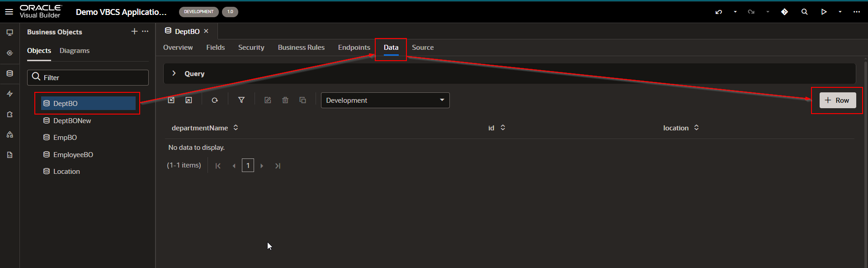Open the Components puzzle-piece navigator icon
This screenshot has height=268, width=868.
pos(9,115)
